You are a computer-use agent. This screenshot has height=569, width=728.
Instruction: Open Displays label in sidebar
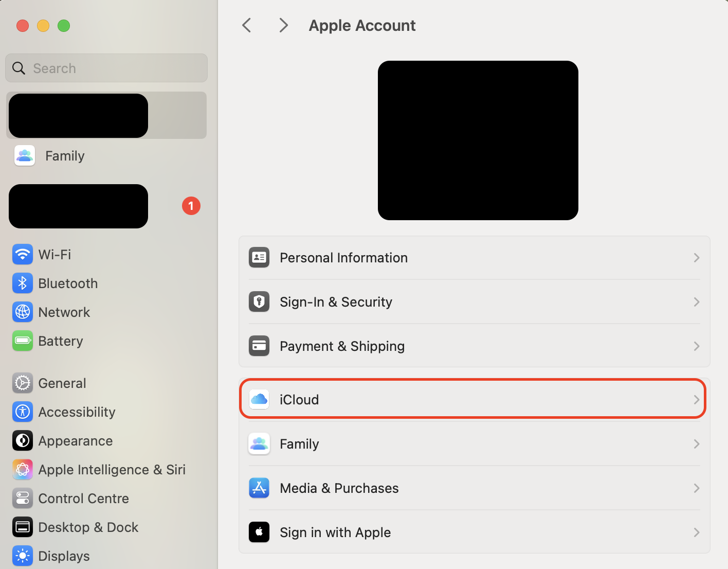(64, 556)
